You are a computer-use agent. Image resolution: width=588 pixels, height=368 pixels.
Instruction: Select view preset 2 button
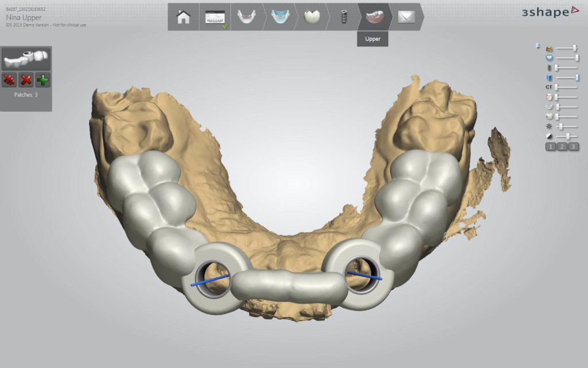coord(562,147)
